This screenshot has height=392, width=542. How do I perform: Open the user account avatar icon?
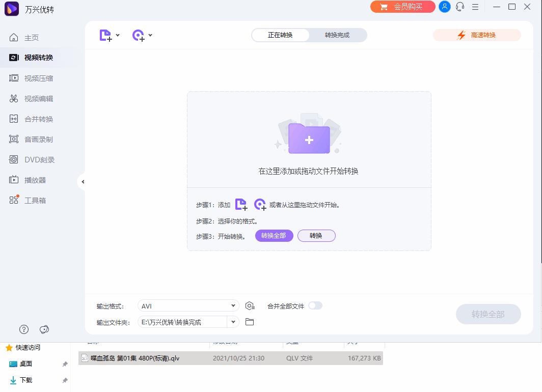pos(445,7)
